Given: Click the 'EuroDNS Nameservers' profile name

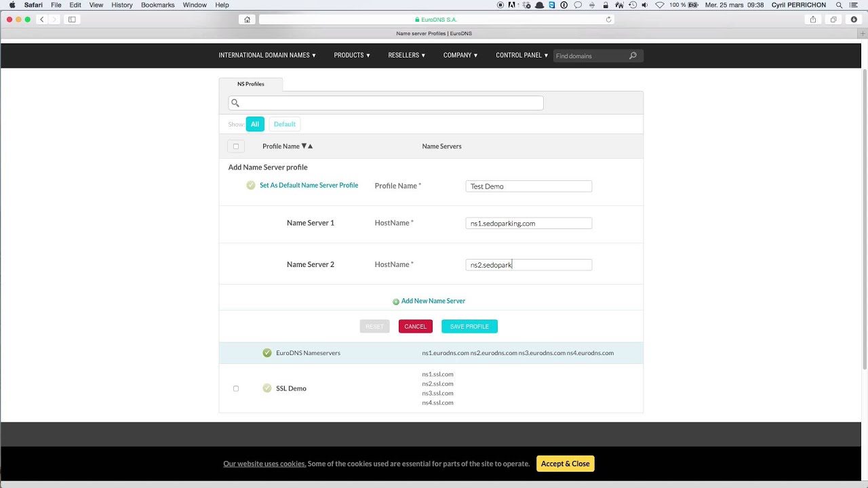Looking at the screenshot, I should coord(308,353).
